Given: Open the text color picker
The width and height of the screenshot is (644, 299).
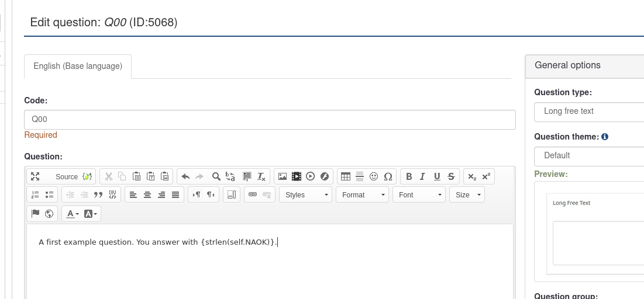Looking at the screenshot, I should (73, 214).
